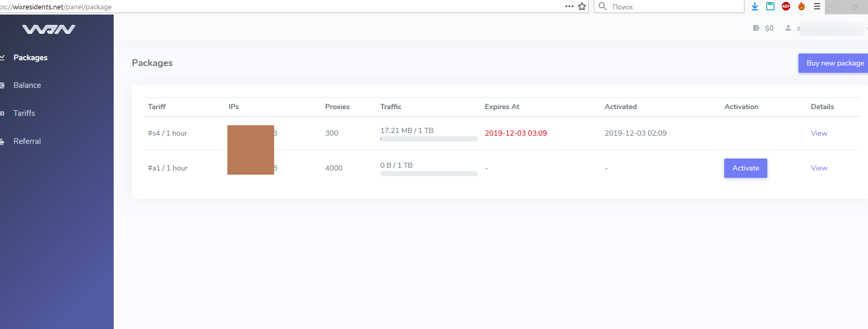View details of the #a1 package
The image size is (868, 329).
click(x=819, y=168)
